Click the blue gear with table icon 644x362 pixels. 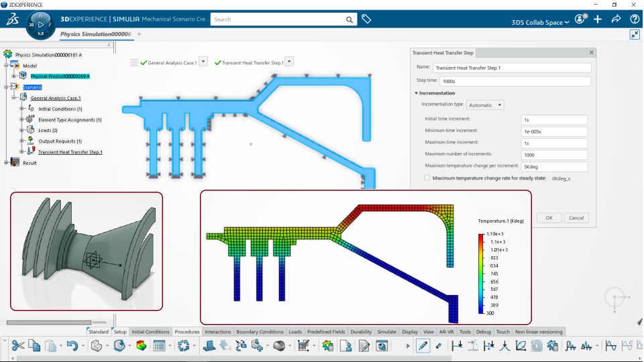(553, 346)
